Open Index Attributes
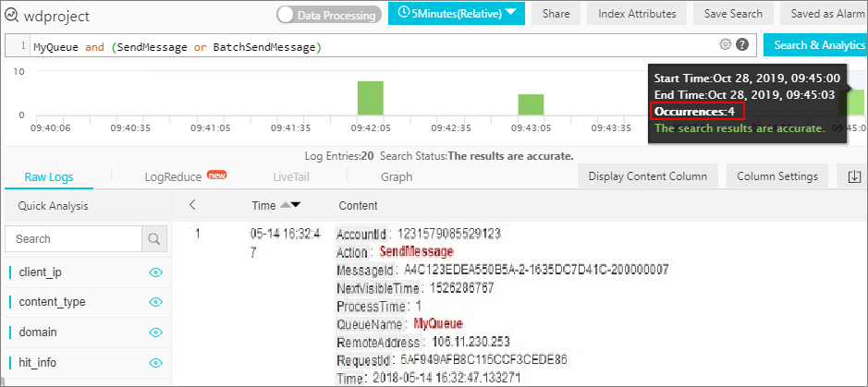This screenshot has height=387, width=868. tap(637, 14)
